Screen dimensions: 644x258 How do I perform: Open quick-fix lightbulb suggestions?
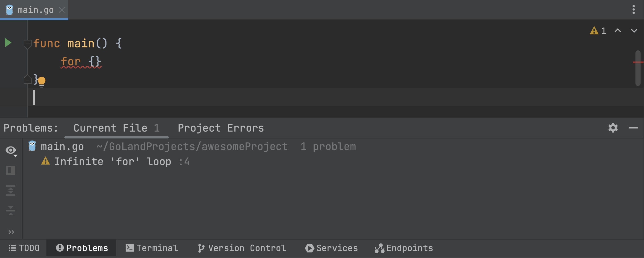tap(41, 82)
